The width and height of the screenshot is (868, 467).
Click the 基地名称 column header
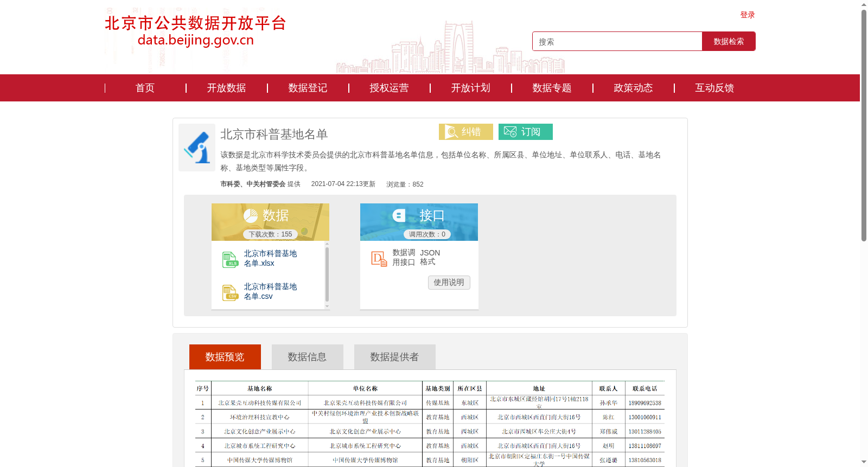click(x=260, y=388)
